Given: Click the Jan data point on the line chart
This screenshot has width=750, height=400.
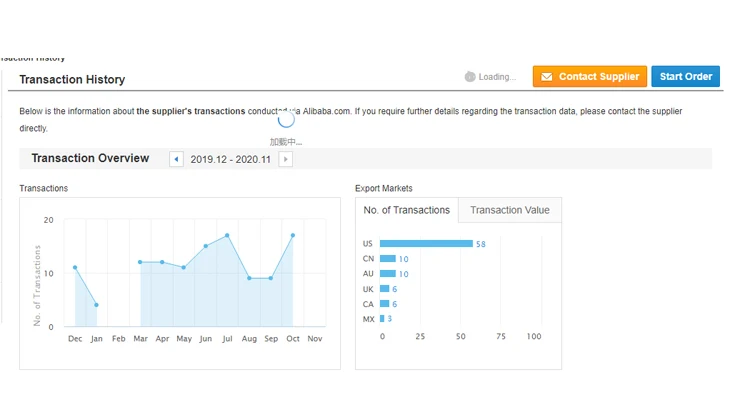Looking at the screenshot, I should pos(96,305).
